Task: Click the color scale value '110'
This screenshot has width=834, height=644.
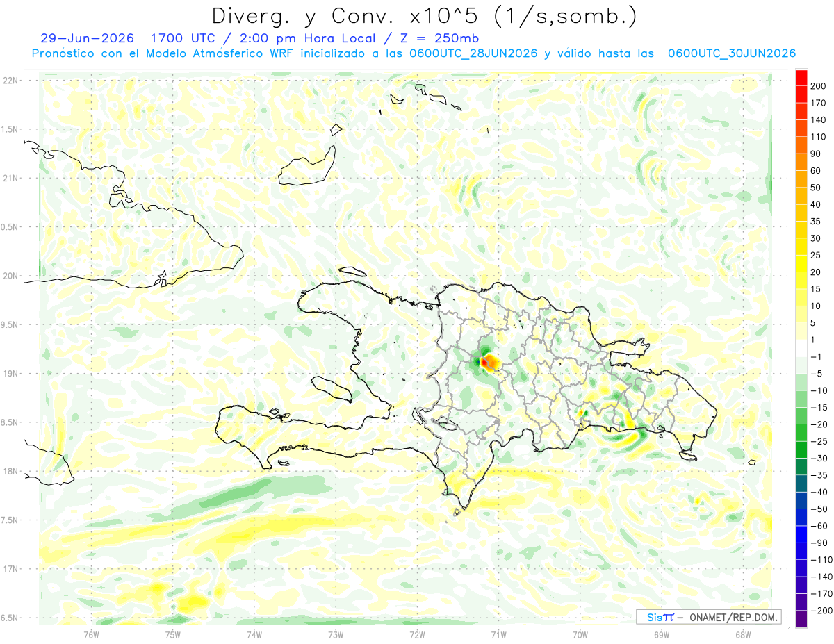Action: pos(819,137)
